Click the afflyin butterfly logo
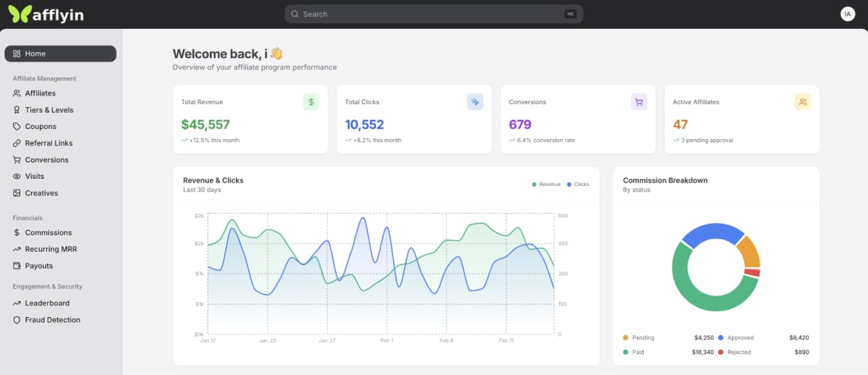Viewport: 868px width, 375px height. [20, 14]
